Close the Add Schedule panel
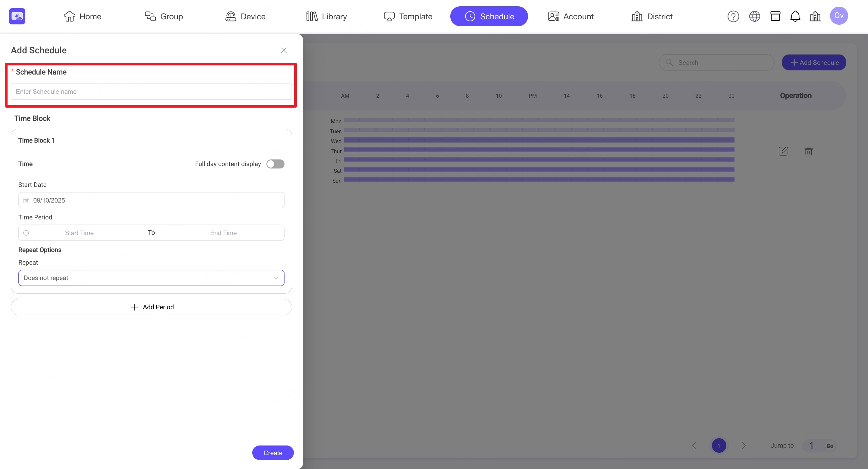Screen dimensions: 868x469 coord(284,50)
